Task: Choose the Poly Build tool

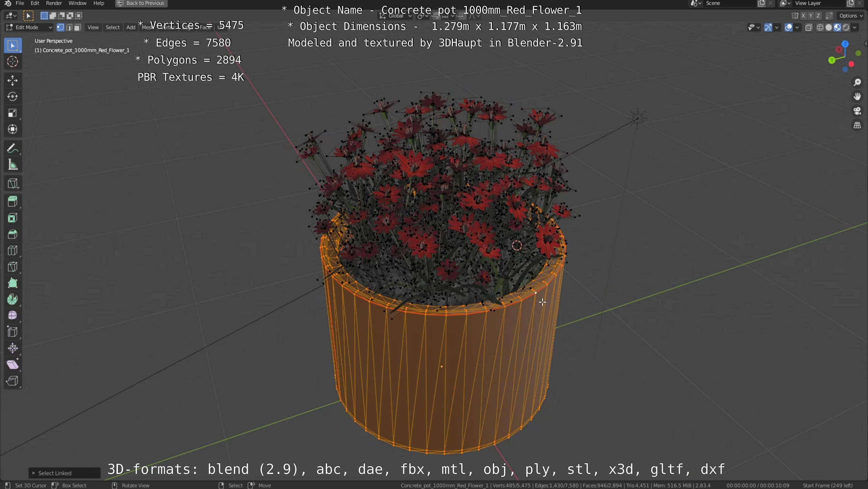Action: coord(13,283)
